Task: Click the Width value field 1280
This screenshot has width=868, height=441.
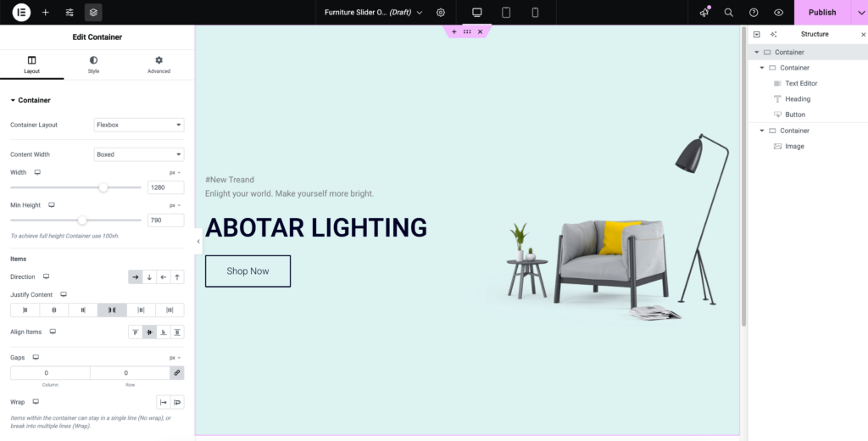Action: pyautogui.click(x=166, y=187)
